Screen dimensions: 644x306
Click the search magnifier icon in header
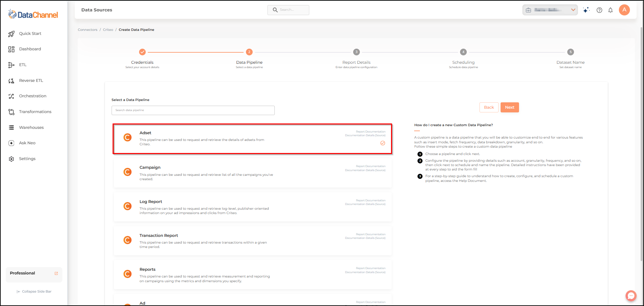pyautogui.click(x=275, y=10)
